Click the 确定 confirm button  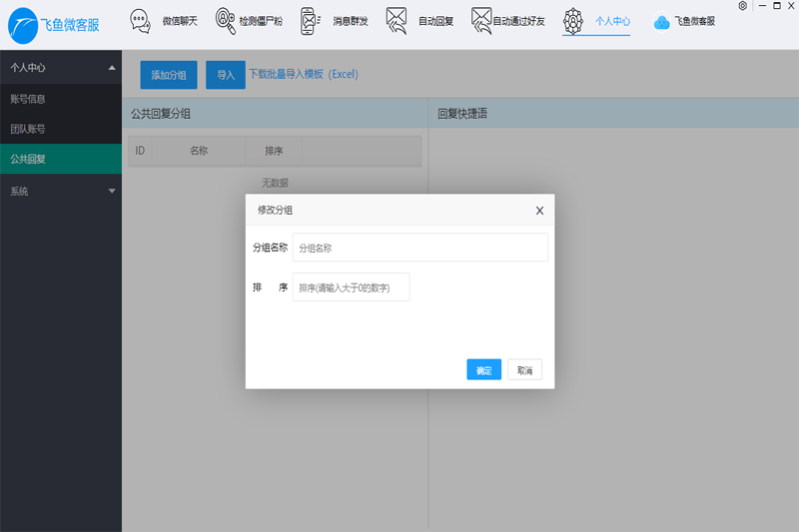[x=483, y=370]
